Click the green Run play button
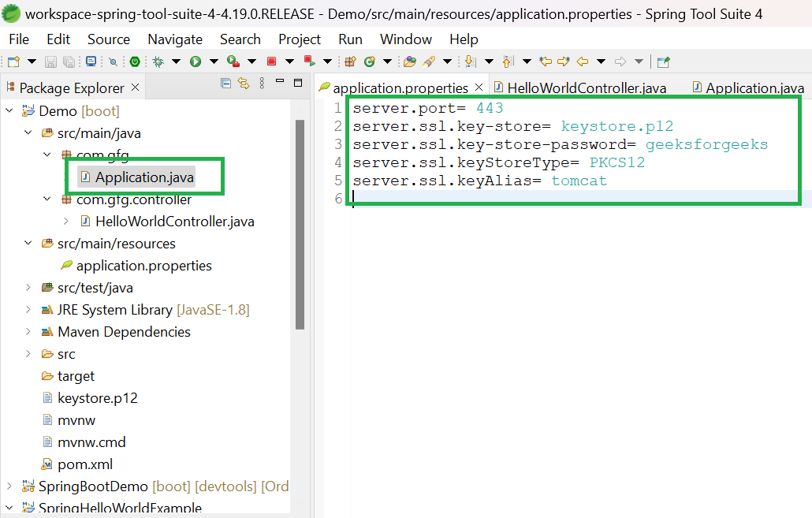 [x=196, y=61]
